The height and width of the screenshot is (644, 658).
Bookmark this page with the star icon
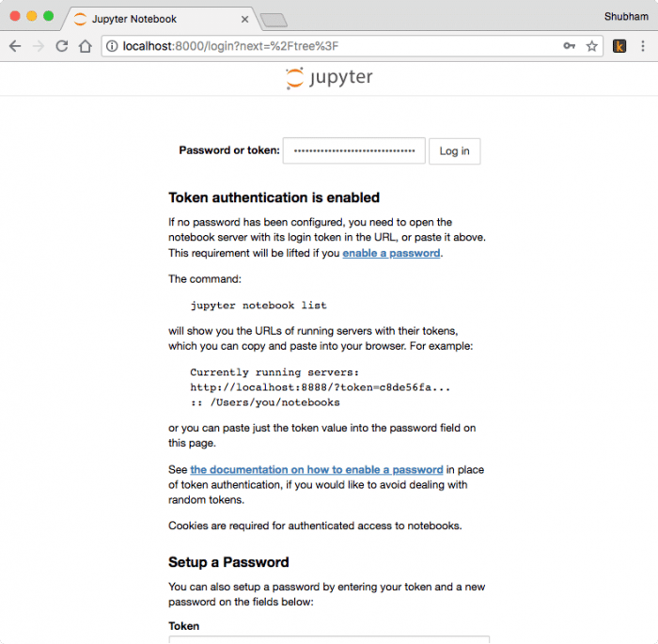591,46
